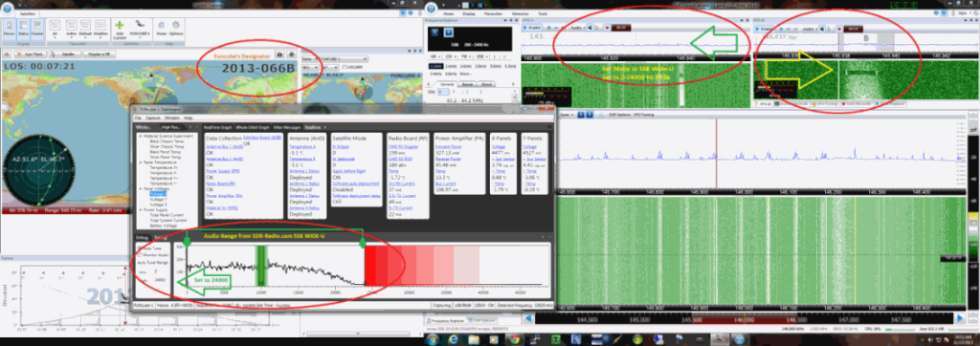Click the second blue icon in Frequency Explorer
Screen dimensions: 980x346
click(x=448, y=33)
